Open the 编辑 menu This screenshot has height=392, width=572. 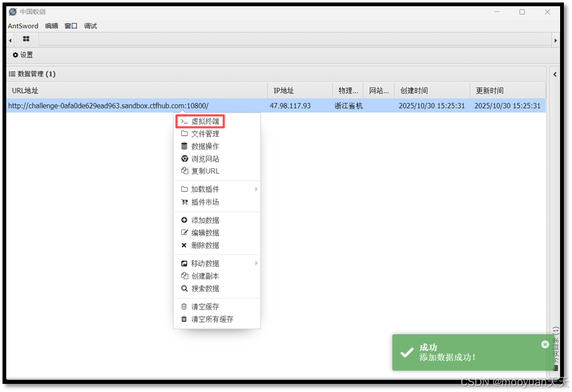pyautogui.click(x=51, y=26)
